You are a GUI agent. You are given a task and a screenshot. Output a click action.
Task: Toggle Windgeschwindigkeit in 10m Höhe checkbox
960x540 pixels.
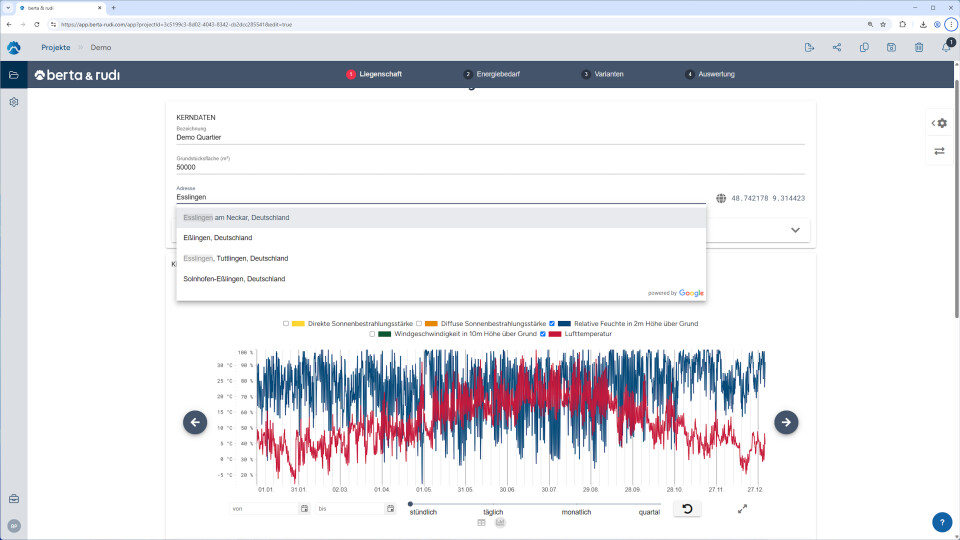pos(373,334)
